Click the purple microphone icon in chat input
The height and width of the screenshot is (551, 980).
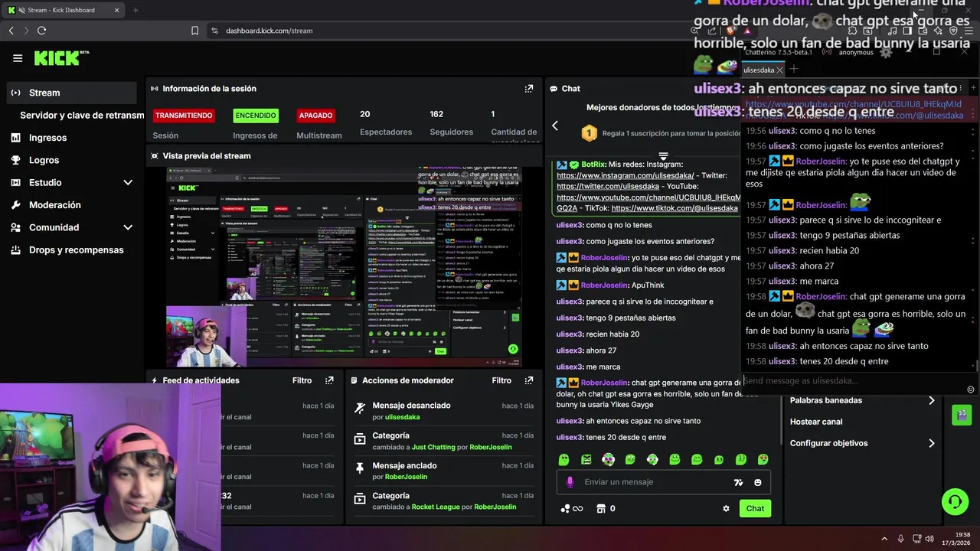(x=570, y=482)
